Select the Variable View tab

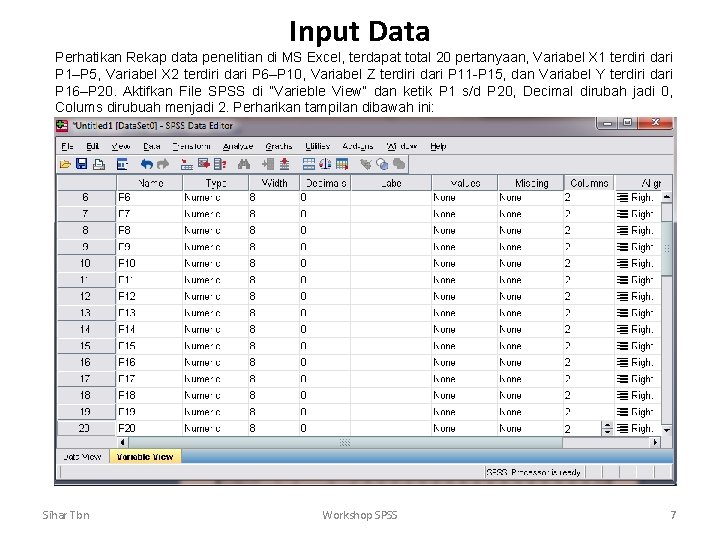pos(145,456)
